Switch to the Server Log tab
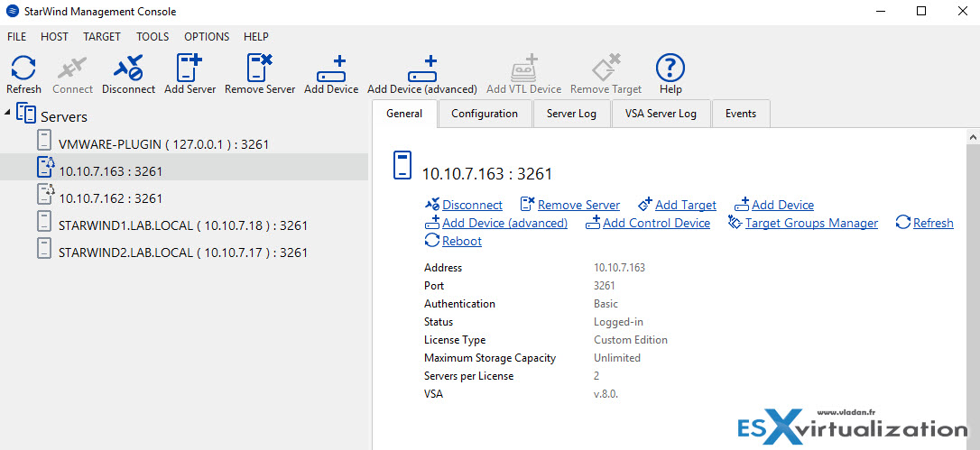The height and width of the screenshot is (450, 980). [571, 114]
